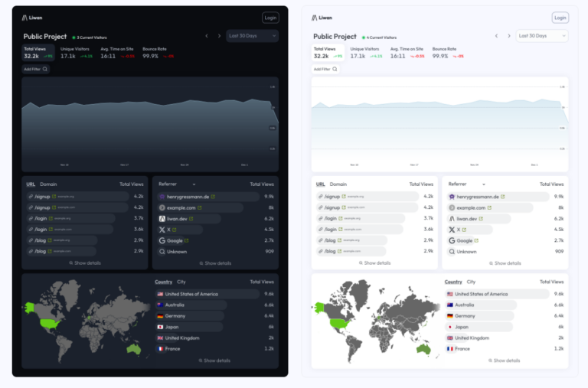Click the first /login row in dark dashboard
588x388 pixels.
(x=85, y=219)
